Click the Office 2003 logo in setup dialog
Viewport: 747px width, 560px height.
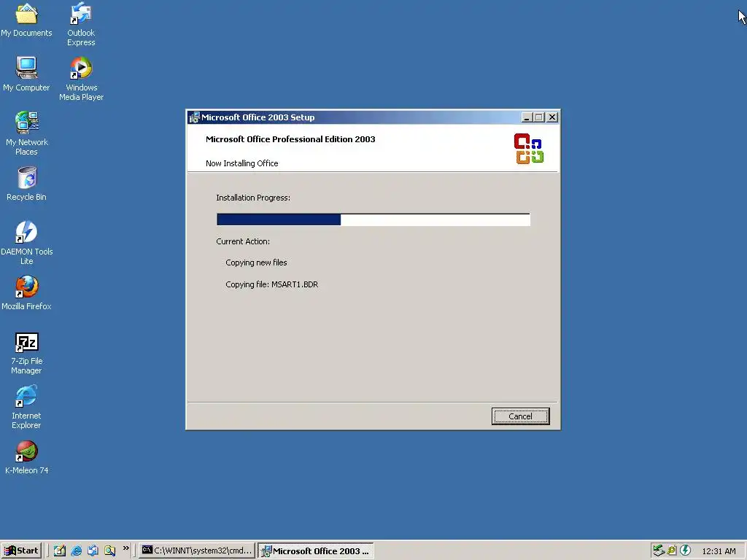529,149
